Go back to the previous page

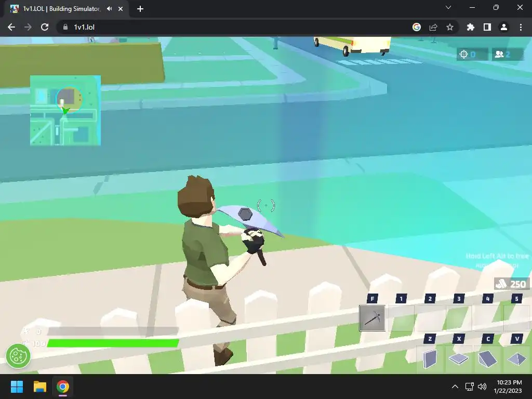click(11, 27)
